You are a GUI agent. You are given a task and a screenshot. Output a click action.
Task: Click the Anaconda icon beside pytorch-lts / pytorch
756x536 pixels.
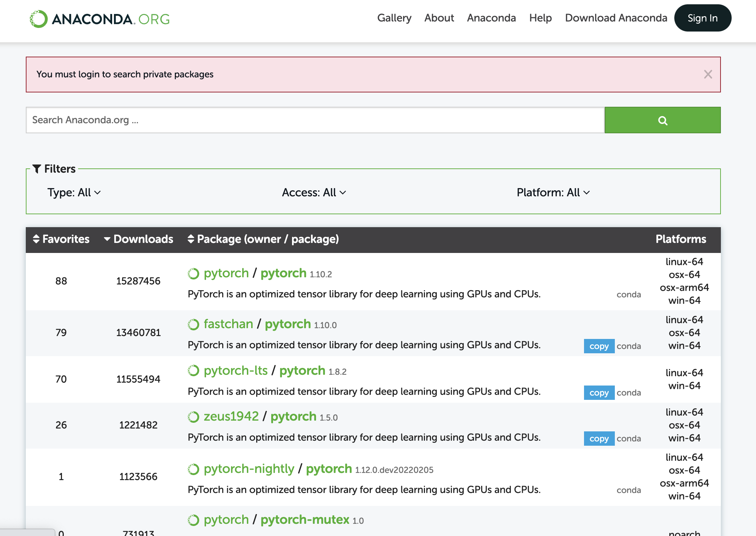[x=193, y=371]
